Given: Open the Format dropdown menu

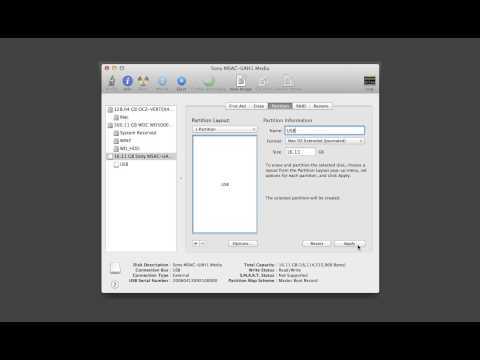Looking at the screenshot, I should click(325, 141).
